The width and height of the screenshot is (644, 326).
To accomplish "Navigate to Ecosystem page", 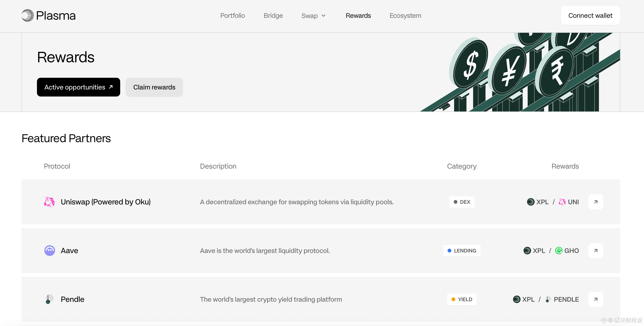I will (x=405, y=15).
